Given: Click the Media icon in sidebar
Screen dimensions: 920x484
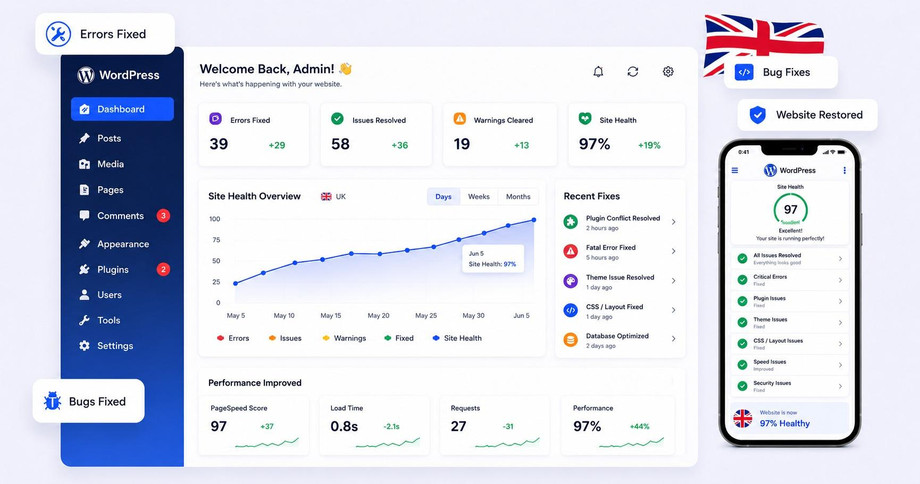Looking at the screenshot, I should click(84, 164).
